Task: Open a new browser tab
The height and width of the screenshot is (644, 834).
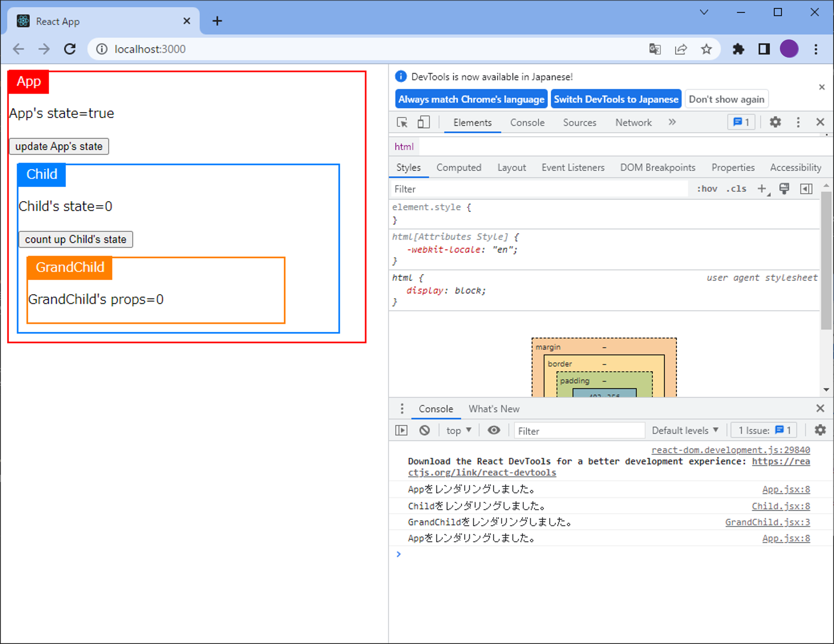Action: click(217, 21)
